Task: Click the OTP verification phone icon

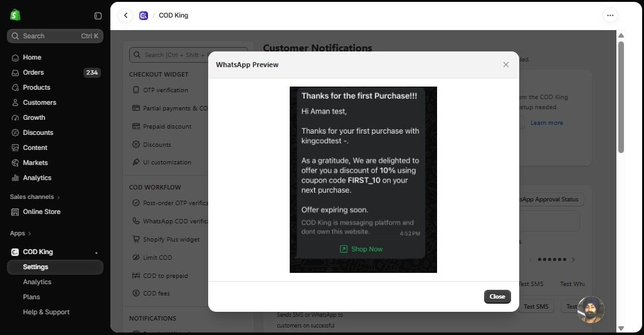Action: coord(136,90)
